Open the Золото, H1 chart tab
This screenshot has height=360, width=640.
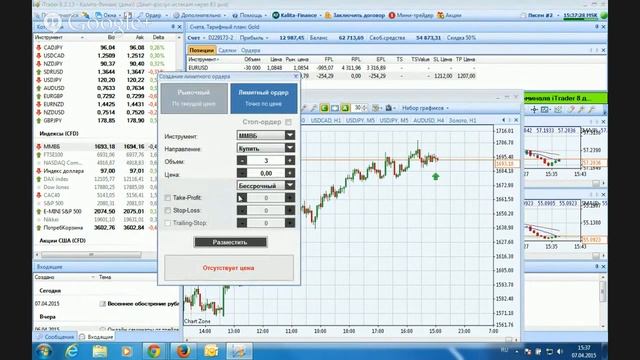pyautogui.click(x=462, y=120)
